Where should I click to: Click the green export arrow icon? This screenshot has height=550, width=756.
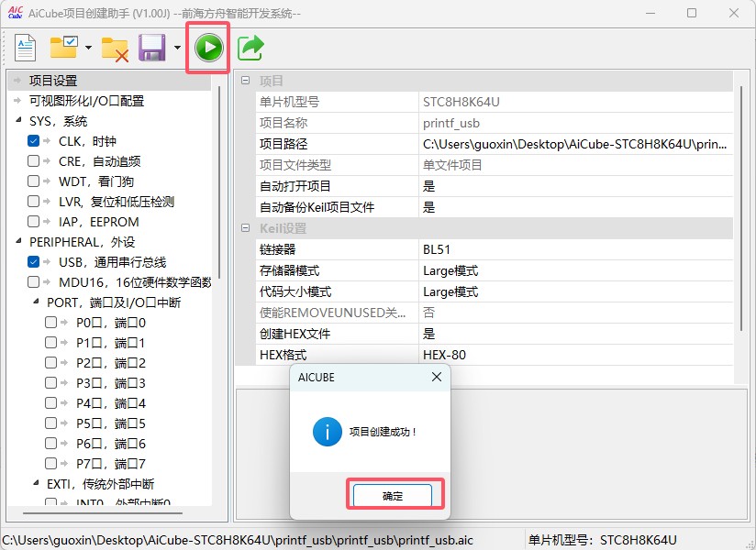tap(250, 47)
